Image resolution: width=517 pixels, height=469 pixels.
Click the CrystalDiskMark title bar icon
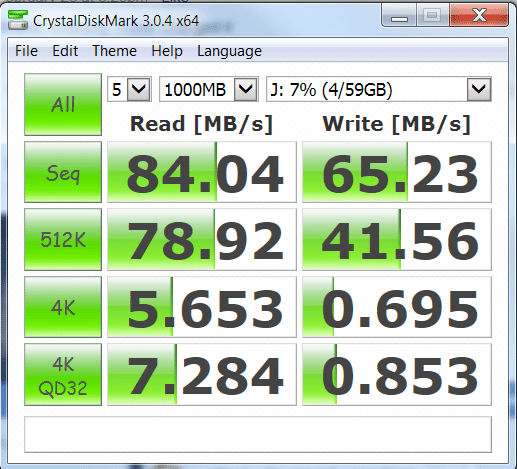pos(18,20)
